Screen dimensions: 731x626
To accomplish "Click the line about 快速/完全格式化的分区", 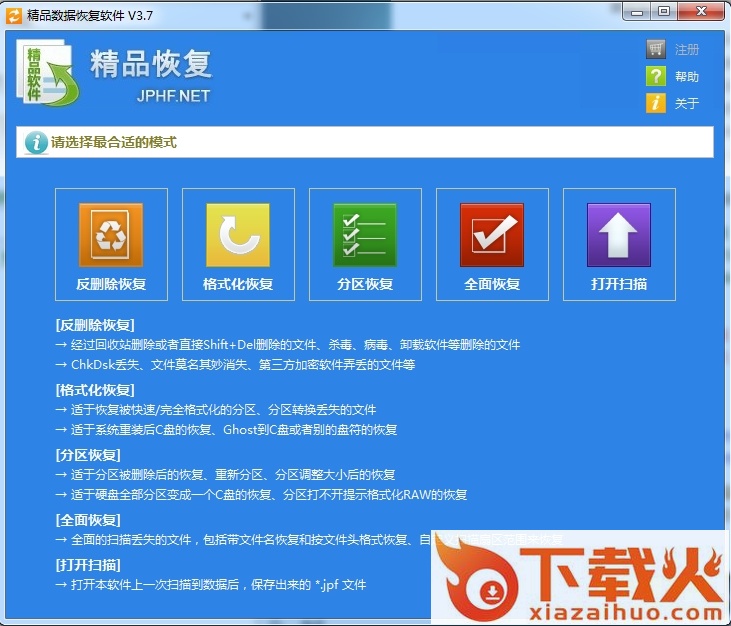I will click(x=216, y=410).
